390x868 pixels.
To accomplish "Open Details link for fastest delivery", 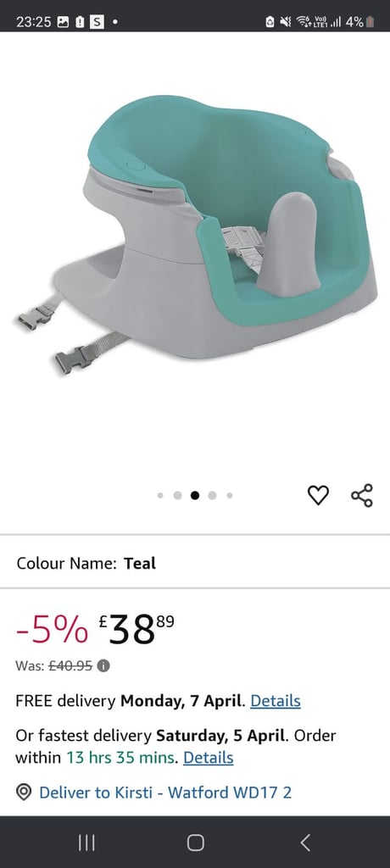I will [209, 757].
